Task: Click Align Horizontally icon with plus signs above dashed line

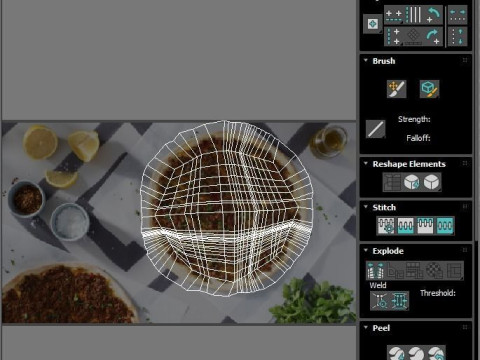Action: click(394, 15)
